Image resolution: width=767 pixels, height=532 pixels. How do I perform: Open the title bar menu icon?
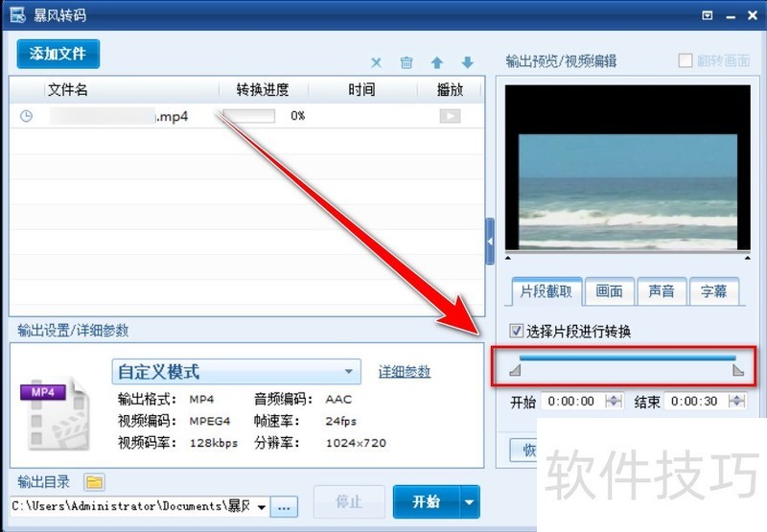click(x=708, y=15)
